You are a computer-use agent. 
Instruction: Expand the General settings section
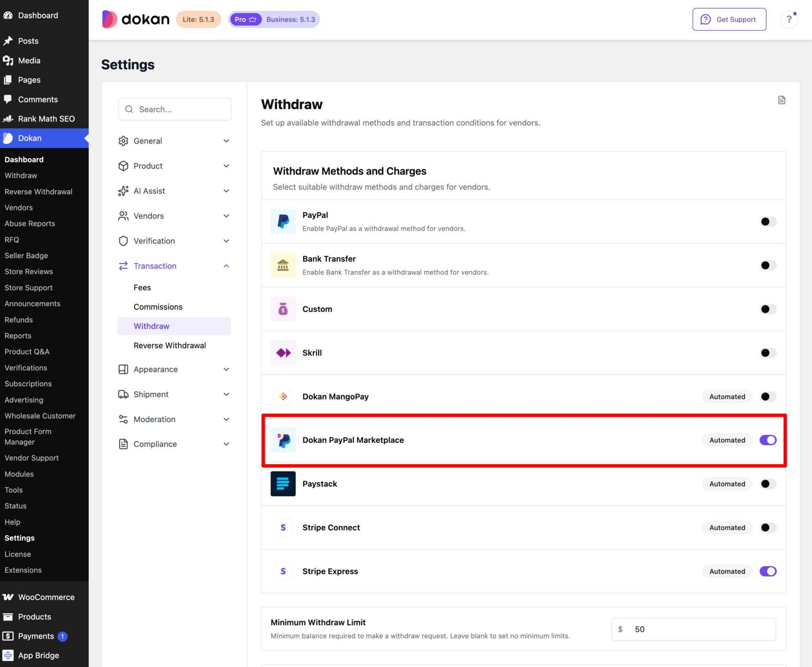(x=174, y=141)
